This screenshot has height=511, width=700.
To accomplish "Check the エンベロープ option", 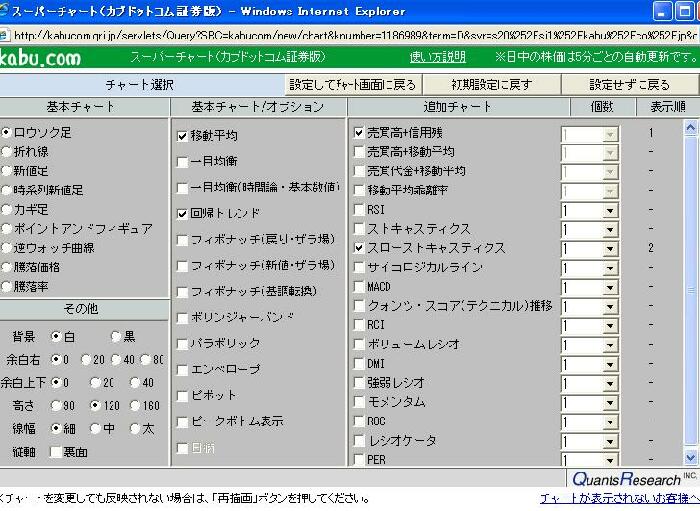I will (182, 370).
